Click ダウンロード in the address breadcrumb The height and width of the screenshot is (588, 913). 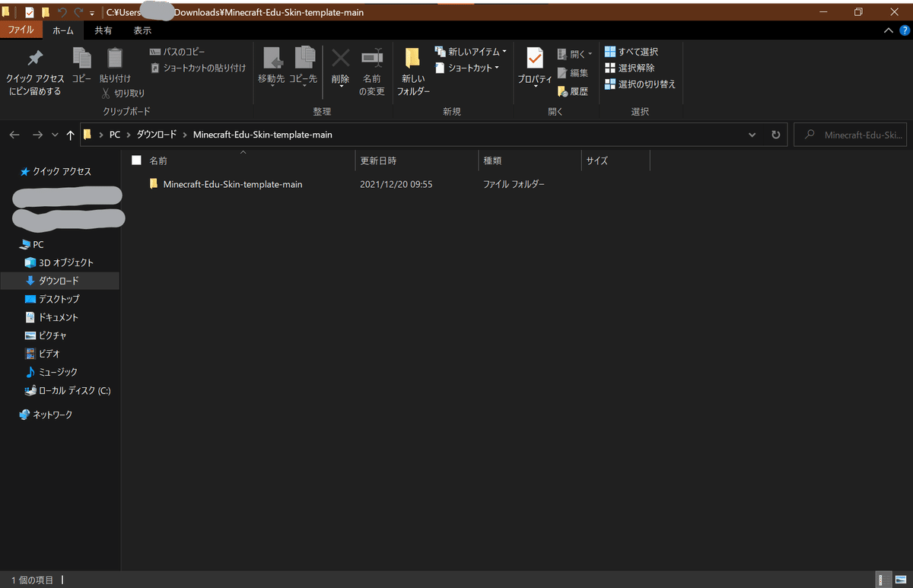tap(156, 135)
